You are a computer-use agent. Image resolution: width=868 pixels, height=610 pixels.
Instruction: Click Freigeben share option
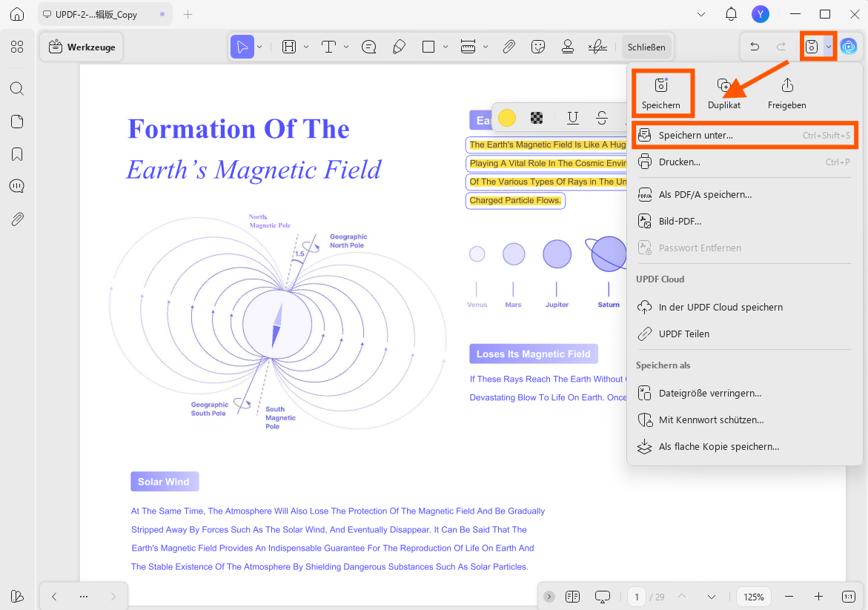786,93
